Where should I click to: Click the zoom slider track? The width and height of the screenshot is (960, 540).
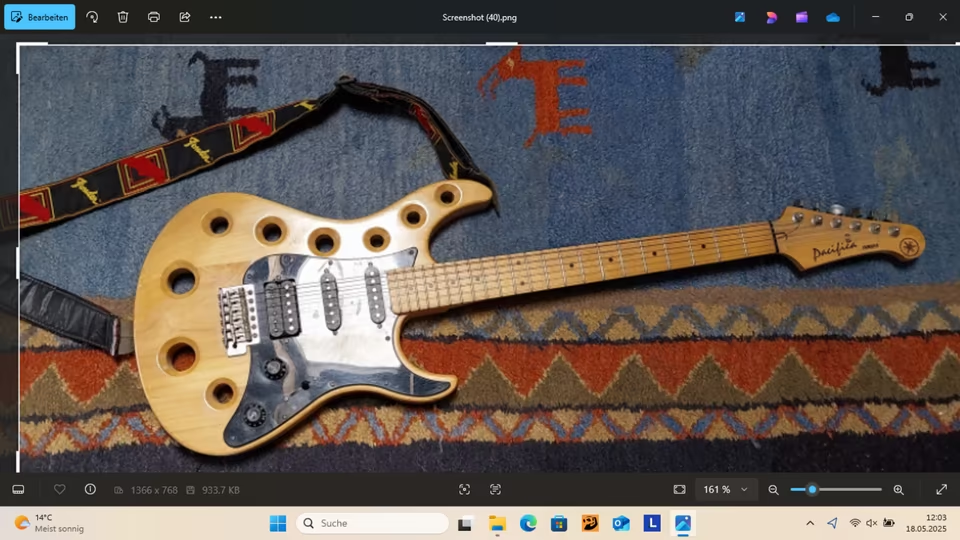tap(850, 489)
